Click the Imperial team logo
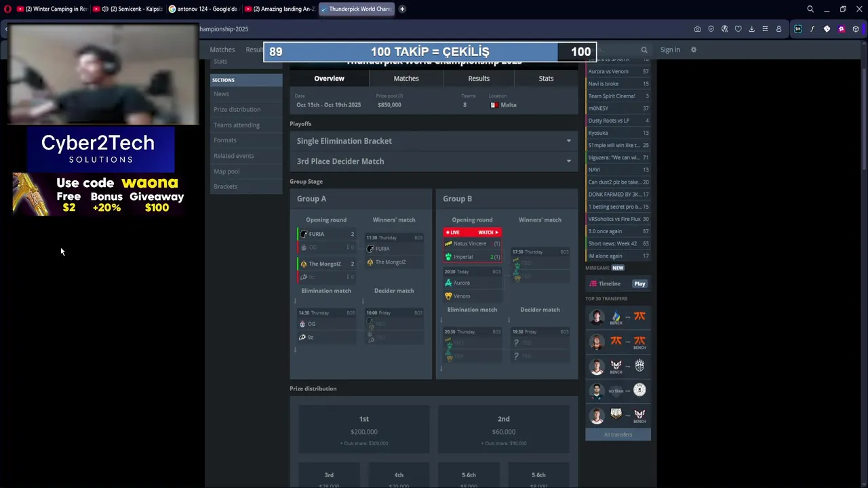Screen dimensions: 868x488 coord(448,257)
